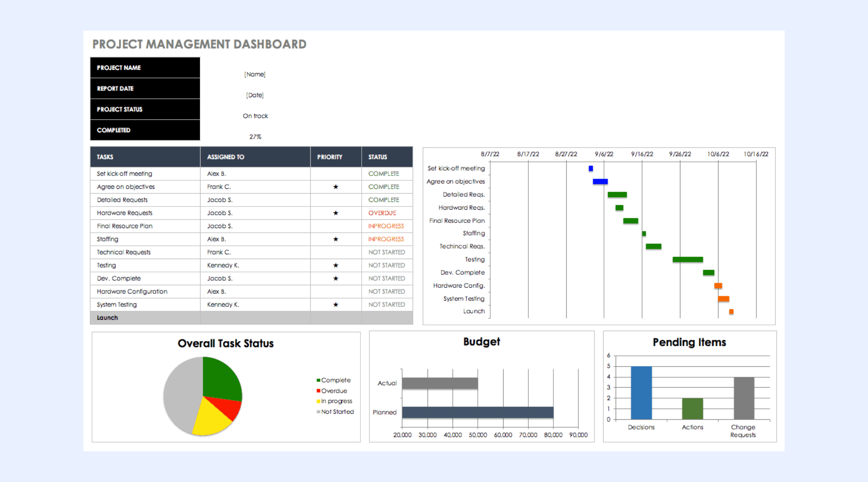The height and width of the screenshot is (482, 868).
Task: Click the yellow In progress legend swatch
Action: point(318,401)
